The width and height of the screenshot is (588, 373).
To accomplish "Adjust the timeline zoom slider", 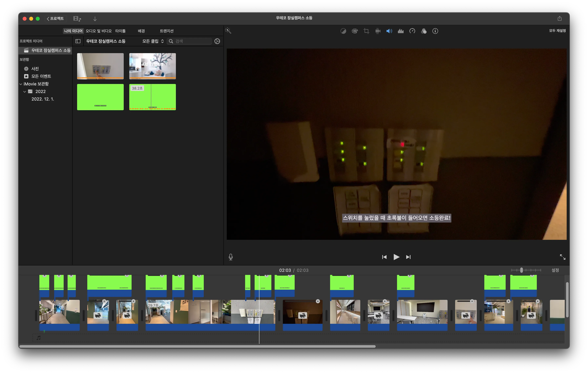I will tap(521, 270).
